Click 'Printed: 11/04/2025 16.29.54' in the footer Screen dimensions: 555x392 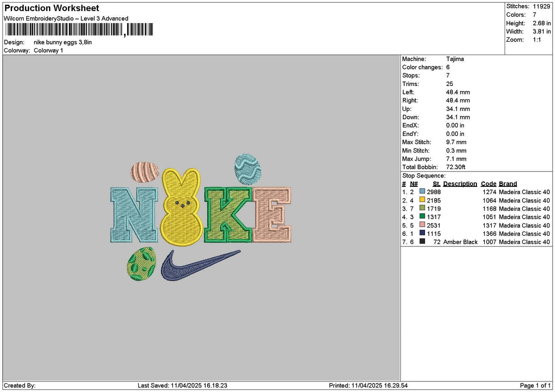point(368,386)
